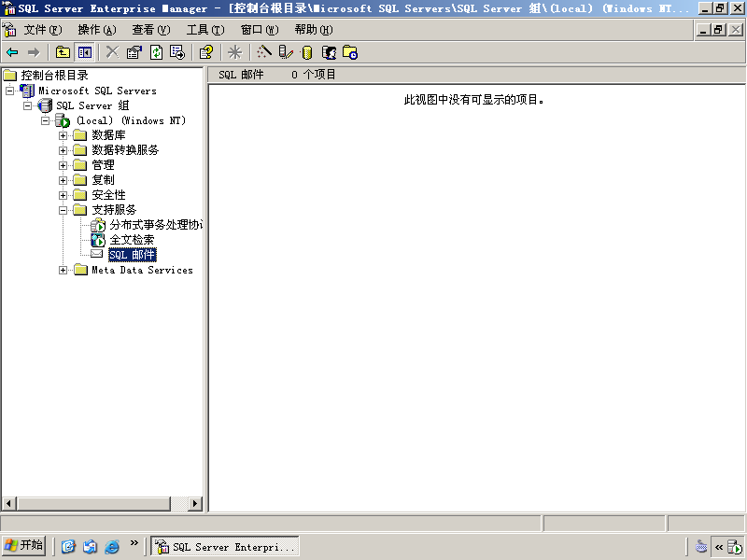Screen dimensions: 747x560
Task: Click the first quick launch icon
Action: 68,546
